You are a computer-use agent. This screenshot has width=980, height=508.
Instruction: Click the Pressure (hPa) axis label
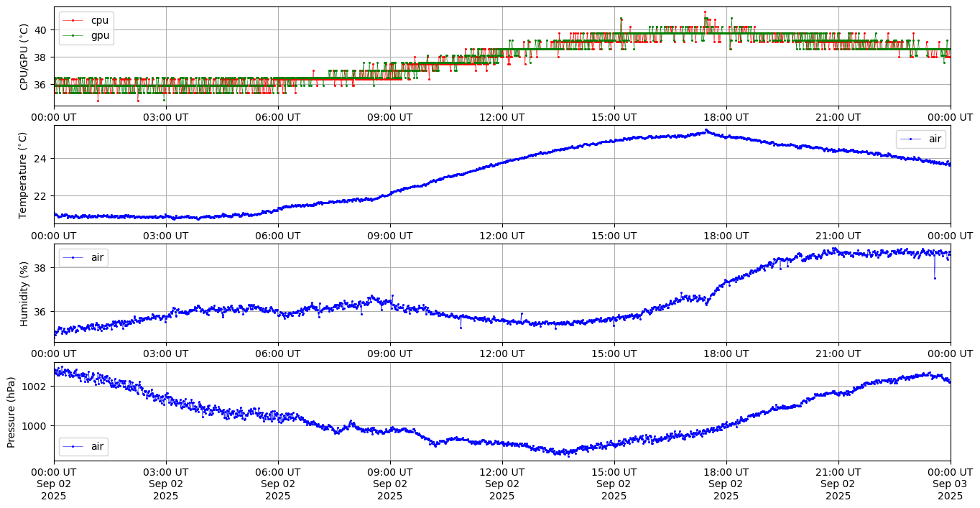tap(11, 412)
